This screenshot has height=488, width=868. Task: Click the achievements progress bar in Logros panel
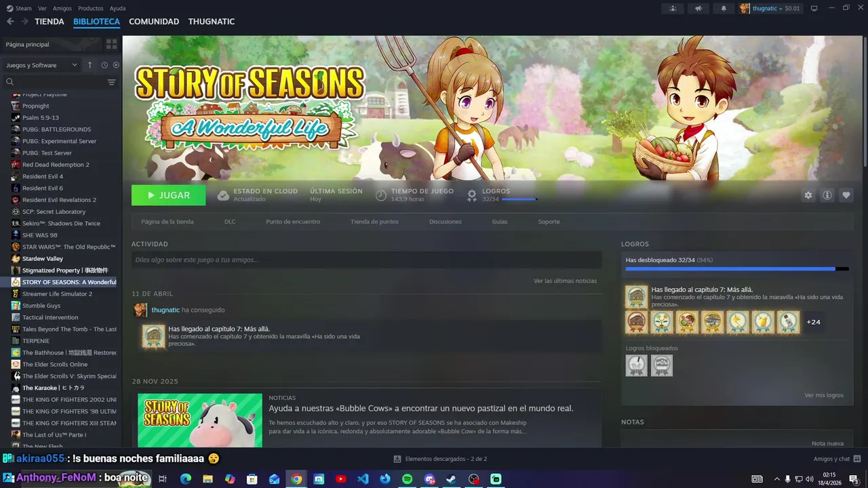pyautogui.click(x=737, y=269)
